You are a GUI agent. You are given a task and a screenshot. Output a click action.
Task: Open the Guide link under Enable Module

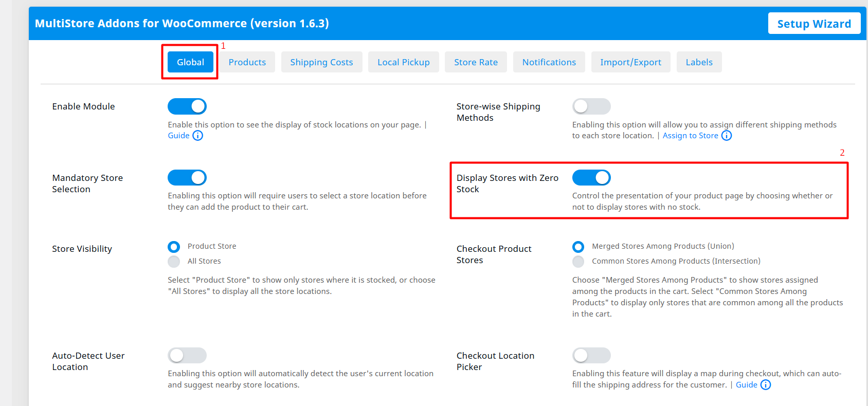(178, 136)
